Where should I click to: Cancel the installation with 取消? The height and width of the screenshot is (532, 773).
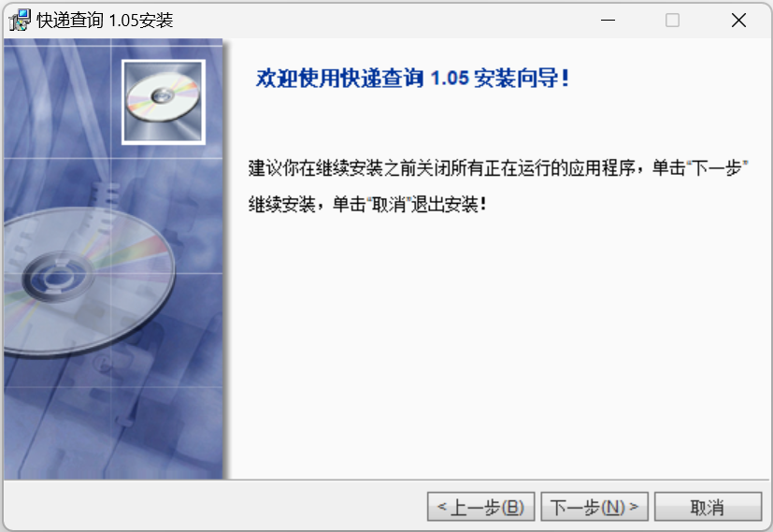click(x=708, y=507)
